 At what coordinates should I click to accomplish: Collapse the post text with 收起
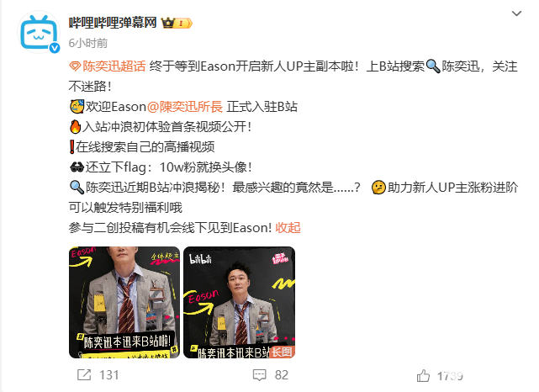tap(288, 228)
